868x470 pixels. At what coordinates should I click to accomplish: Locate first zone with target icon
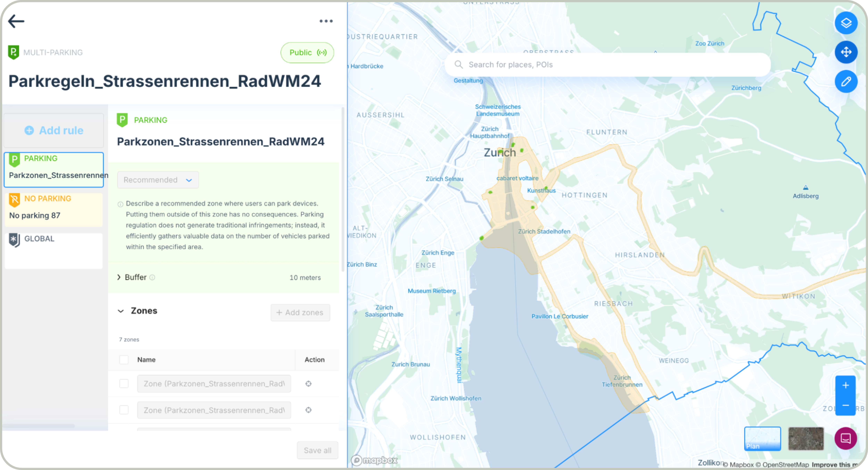tap(308, 383)
